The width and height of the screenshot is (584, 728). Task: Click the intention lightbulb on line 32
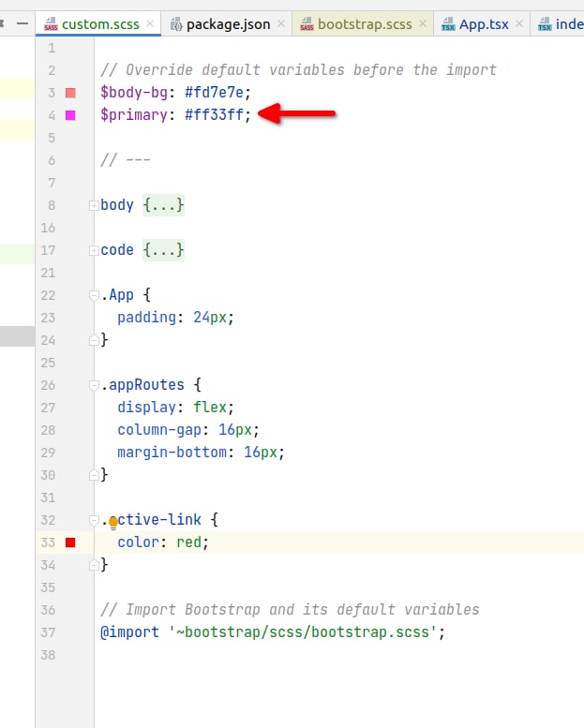pos(112,522)
